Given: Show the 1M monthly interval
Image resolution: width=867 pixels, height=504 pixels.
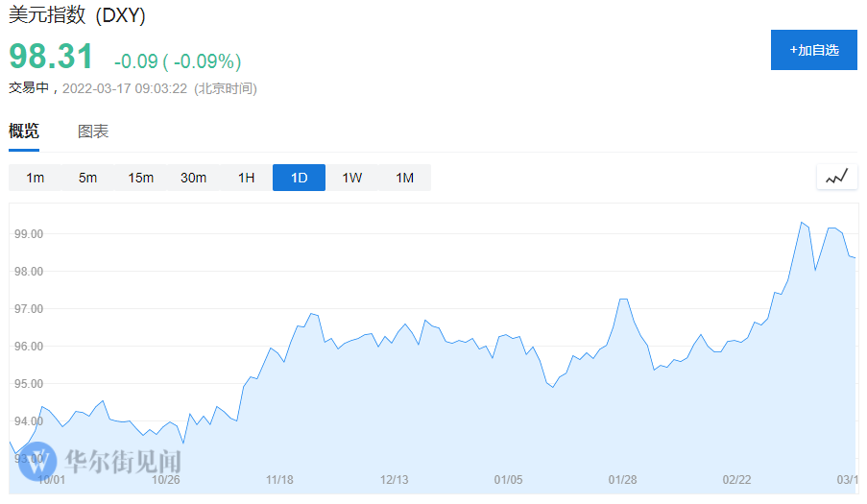Looking at the screenshot, I should (x=404, y=178).
